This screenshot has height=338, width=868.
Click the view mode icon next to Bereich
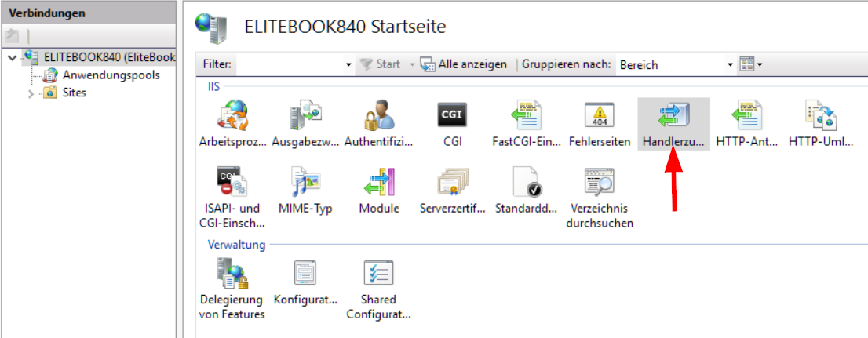747,64
